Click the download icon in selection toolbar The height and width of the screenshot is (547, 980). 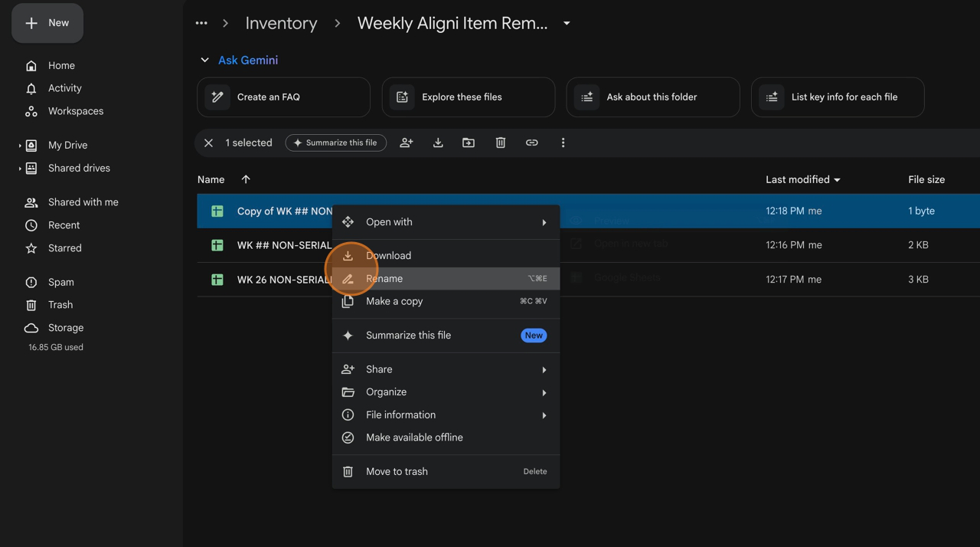click(438, 142)
